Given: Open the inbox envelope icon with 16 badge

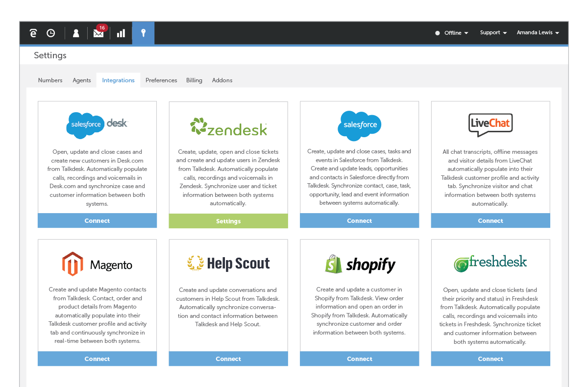Looking at the screenshot, I should click(99, 31).
